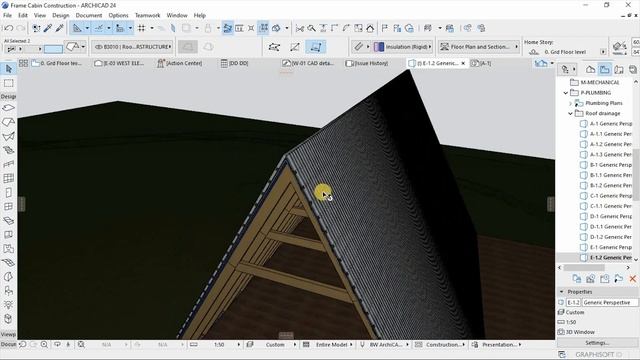Select the Door tool in toolbox
640x360 pixels.
pos(8,192)
